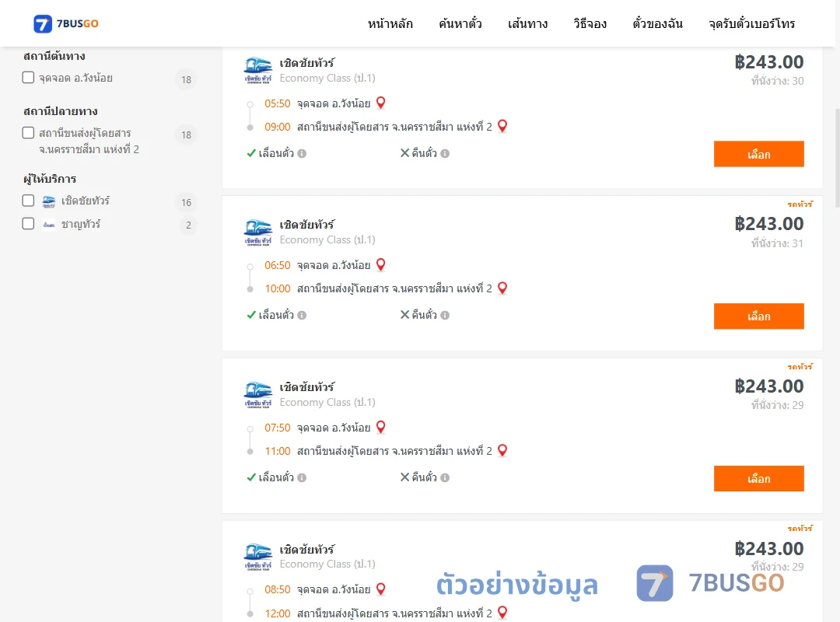Click the bus logo of 08:50 trip
This screenshot has height=622, width=840.
(258, 556)
